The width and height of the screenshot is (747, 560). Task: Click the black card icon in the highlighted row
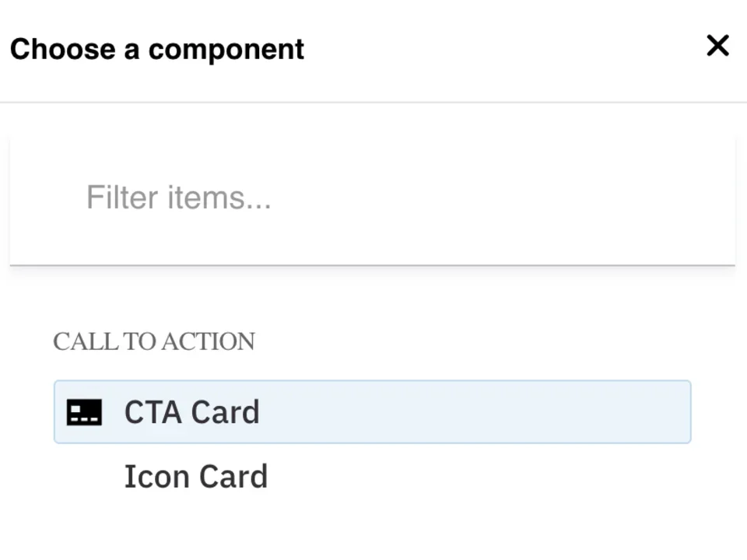(x=84, y=412)
